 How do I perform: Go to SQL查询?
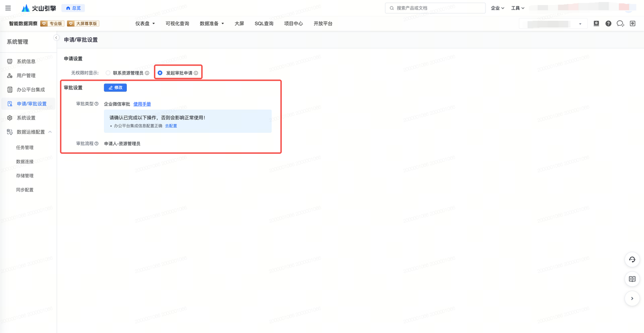264,24
